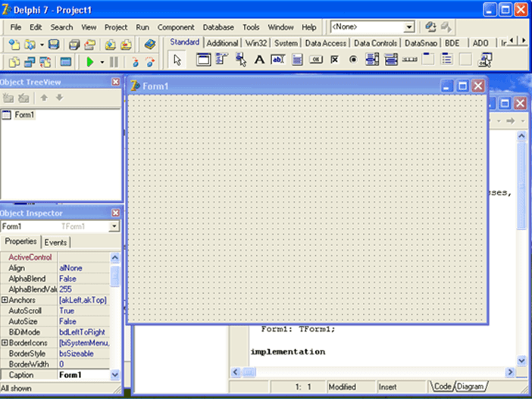Click the Save icon in toolbar
The width and height of the screenshot is (532, 399).
pyautogui.click(x=54, y=45)
